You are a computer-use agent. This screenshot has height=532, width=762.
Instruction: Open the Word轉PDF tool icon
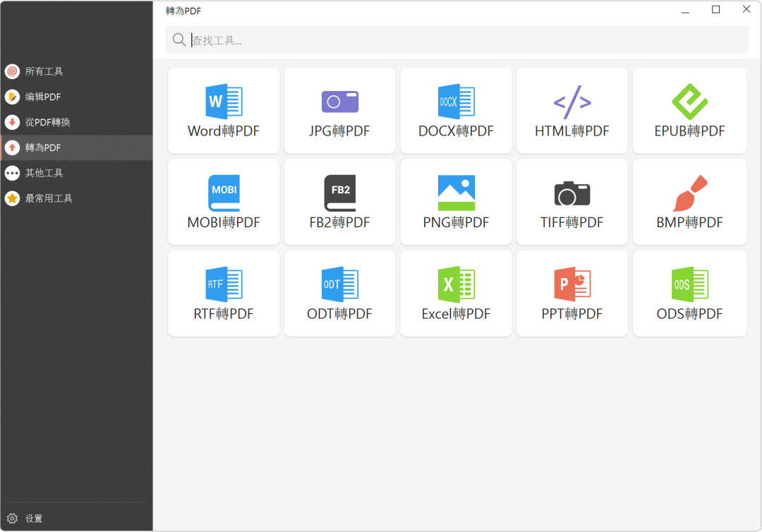tap(224, 102)
